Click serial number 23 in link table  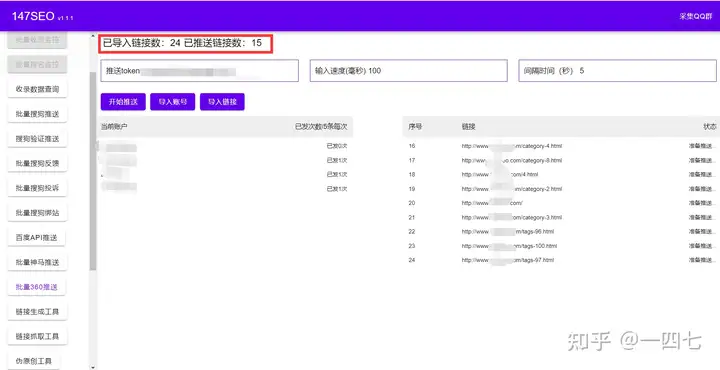(x=411, y=246)
